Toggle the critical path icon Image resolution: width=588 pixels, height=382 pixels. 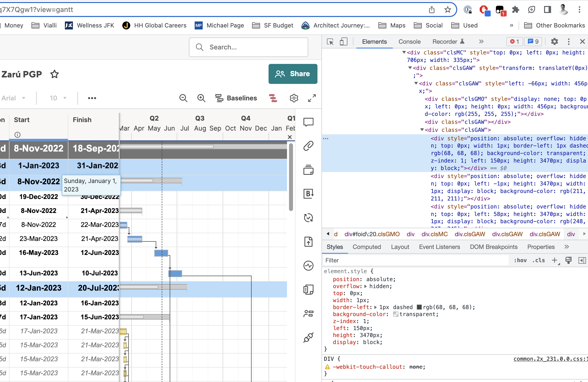[273, 98]
